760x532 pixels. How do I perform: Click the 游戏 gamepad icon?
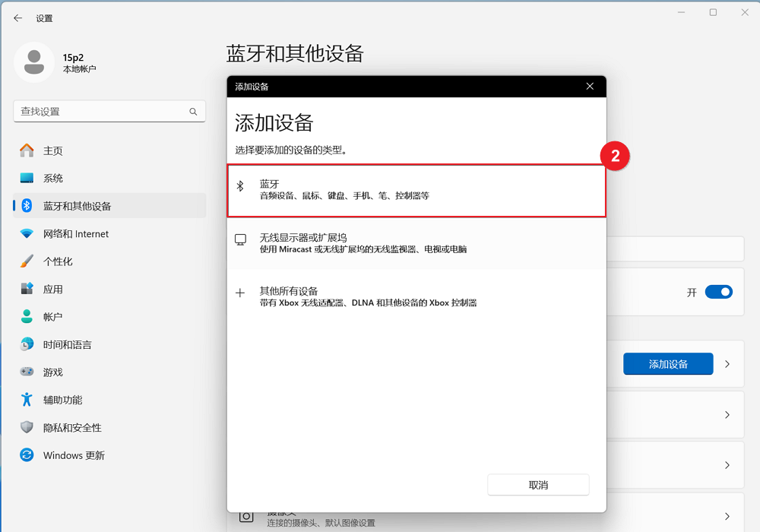click(x=25, y=372)
